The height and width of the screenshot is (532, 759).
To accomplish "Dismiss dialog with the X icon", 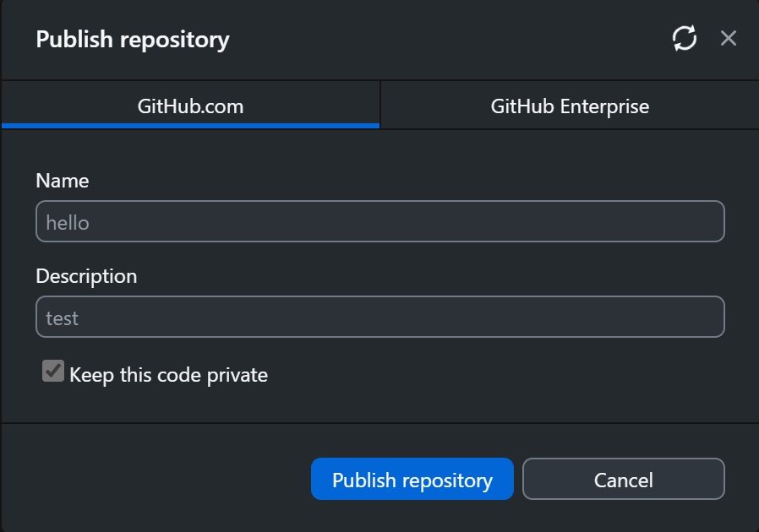I will 729,38.
